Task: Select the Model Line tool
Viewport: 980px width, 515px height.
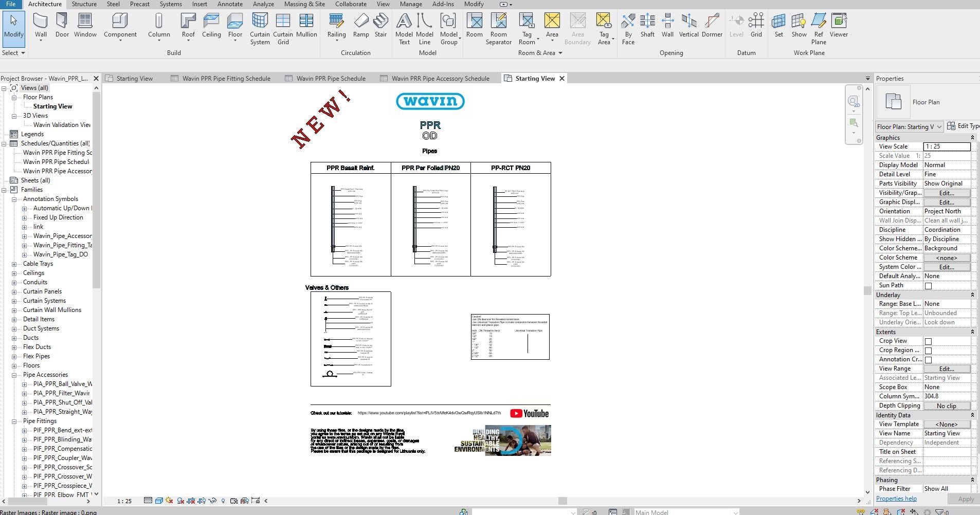Action: [x=425, y=29]
